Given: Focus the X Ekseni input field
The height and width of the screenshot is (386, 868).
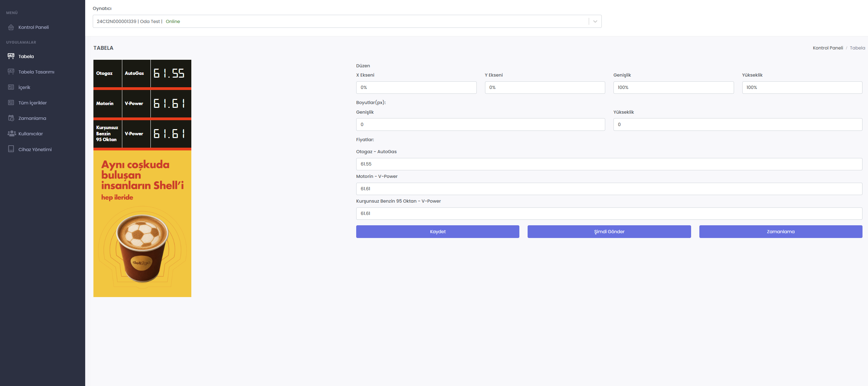Looking at the screenshot, I should coord(416,88).
